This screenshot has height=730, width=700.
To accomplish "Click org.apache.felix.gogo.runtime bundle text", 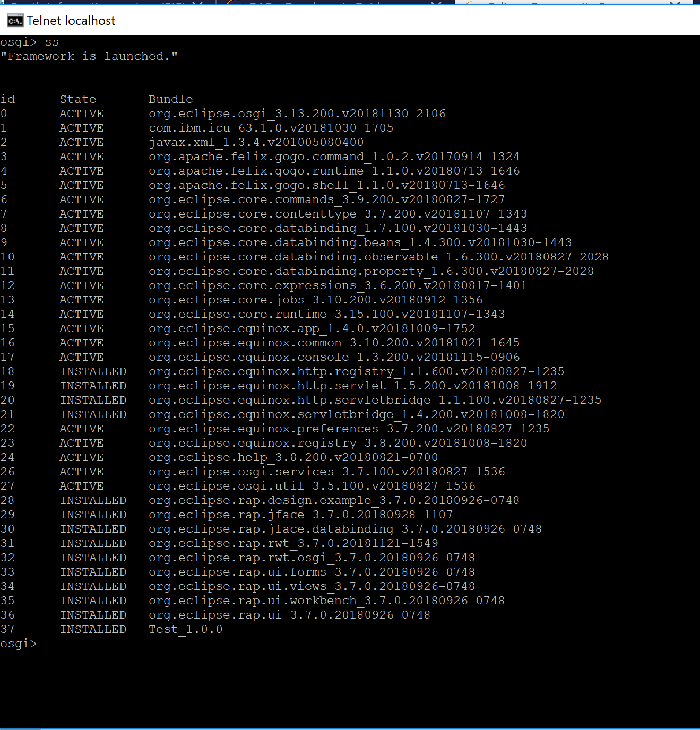I will coord(334,171).
